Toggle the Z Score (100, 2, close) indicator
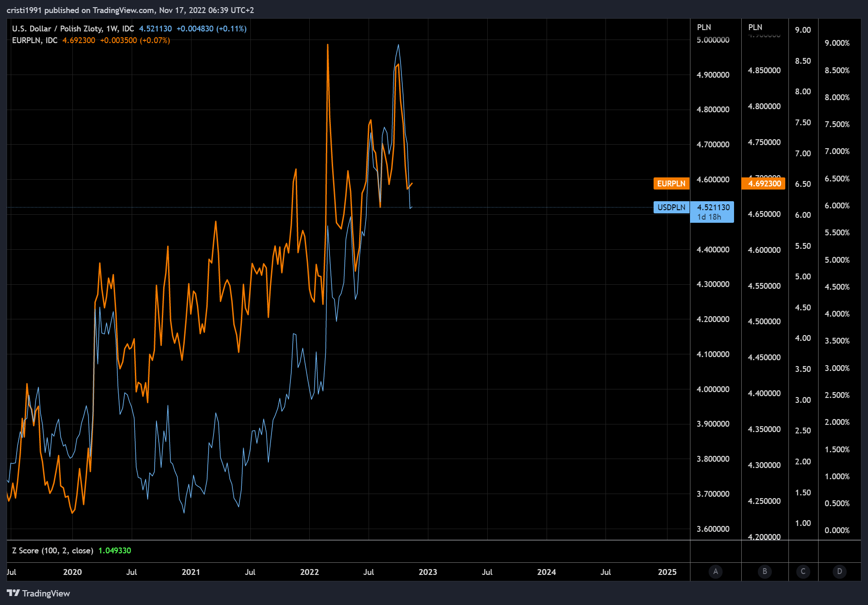Viewport: 868px width, 605px height. [53, 550]
